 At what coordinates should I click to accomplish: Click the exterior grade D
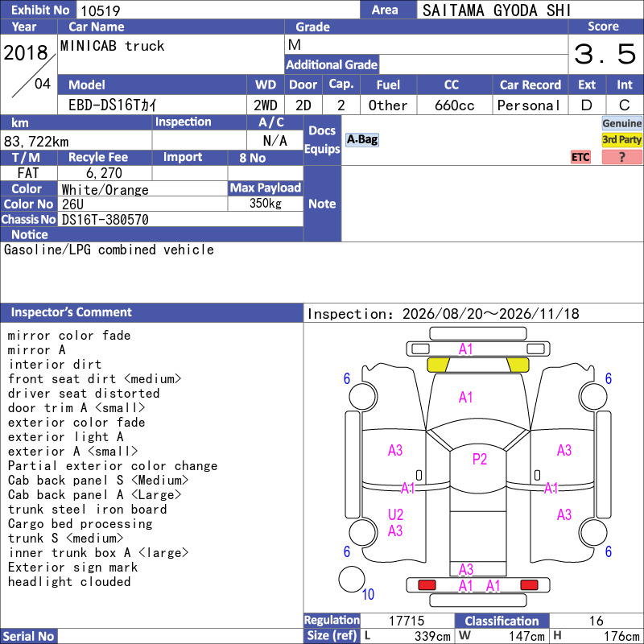[x=587, y=105]
